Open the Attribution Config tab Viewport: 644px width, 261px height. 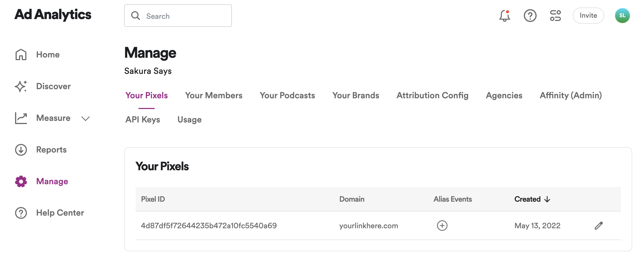[432, 95]
